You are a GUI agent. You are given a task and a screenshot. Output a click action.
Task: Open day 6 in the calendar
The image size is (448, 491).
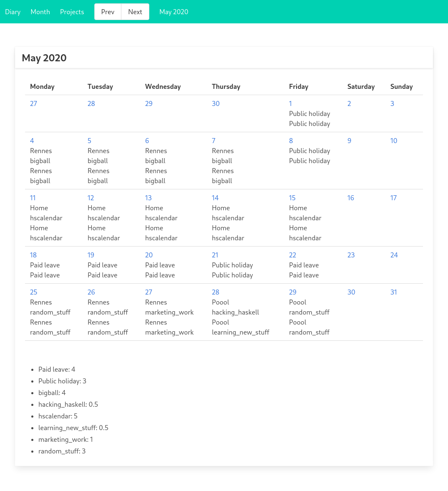point(147,141)
